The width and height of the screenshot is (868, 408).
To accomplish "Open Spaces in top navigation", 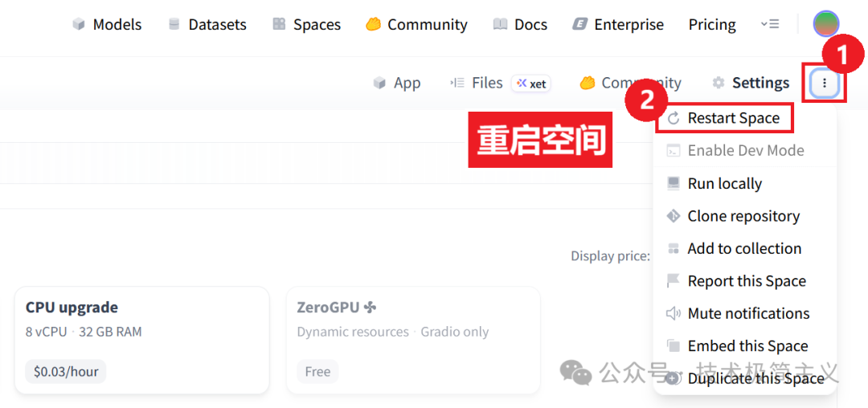I will pos(307,25).
